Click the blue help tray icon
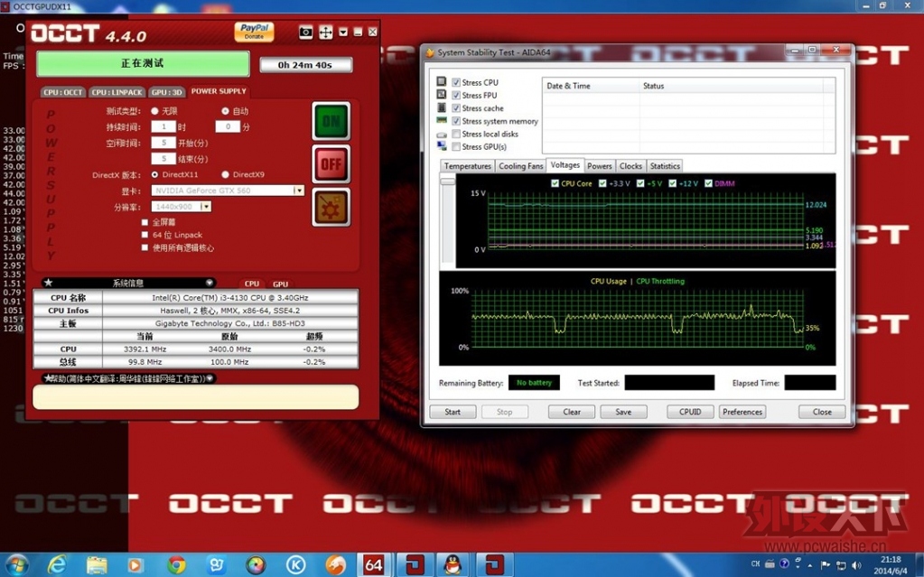Image resolution: width=924 pixels, height=577 pixels. tap(784, 563)
